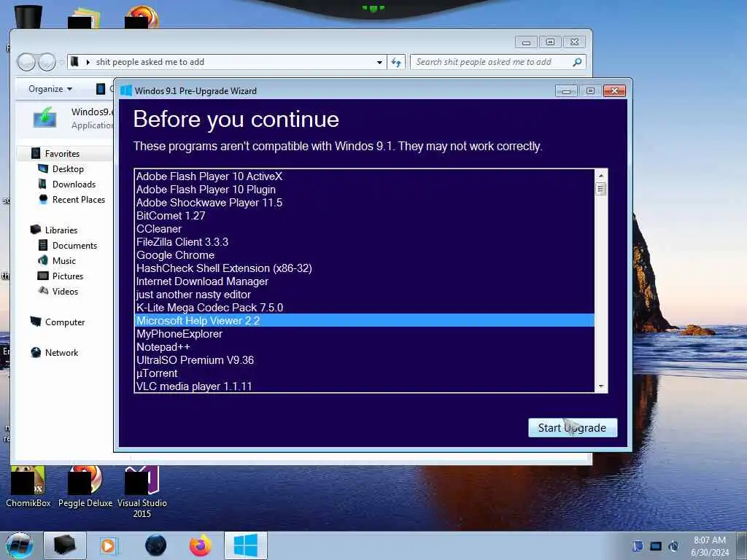Select MyPhoneExplorer in the list
This screenshot has height=560, width=747.
(x=365, y=334)
